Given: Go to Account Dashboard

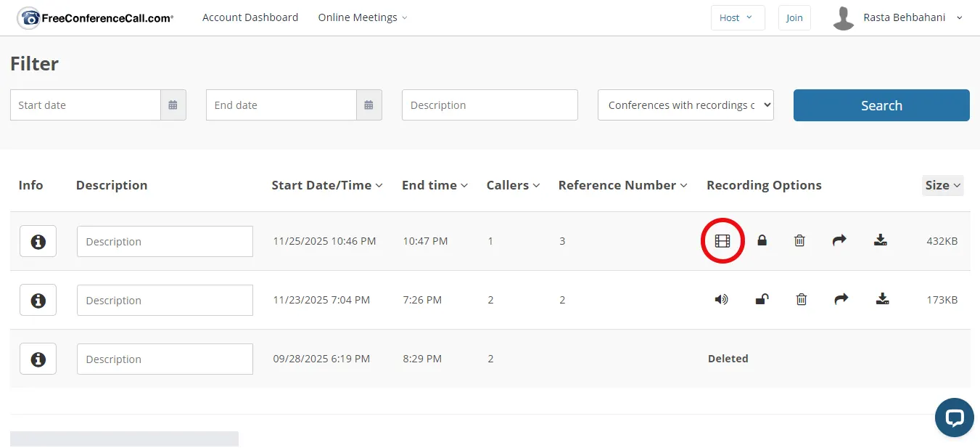Looking at the screenshot, I should coord(250,17).
